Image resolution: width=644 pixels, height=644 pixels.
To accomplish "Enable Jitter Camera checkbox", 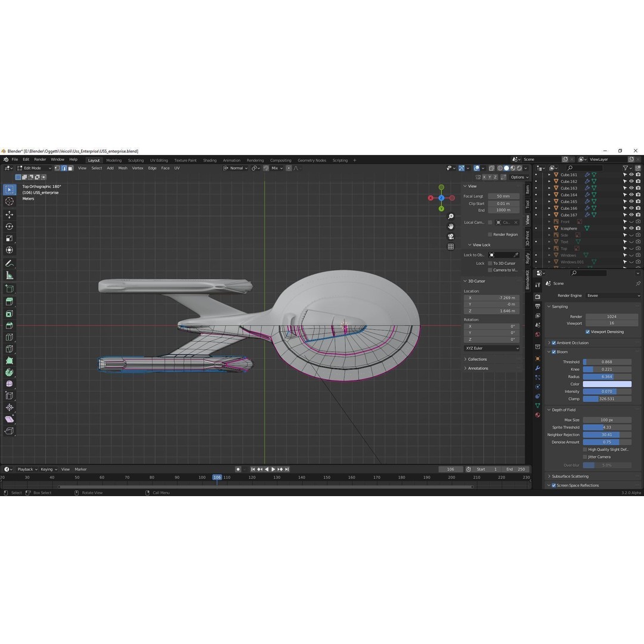I will [585, 457].
